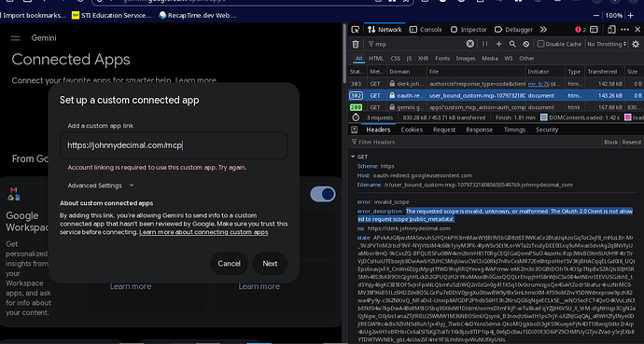
Task: Filter requests by CSS
Action: pyautogui.click(x=395, y=58)
